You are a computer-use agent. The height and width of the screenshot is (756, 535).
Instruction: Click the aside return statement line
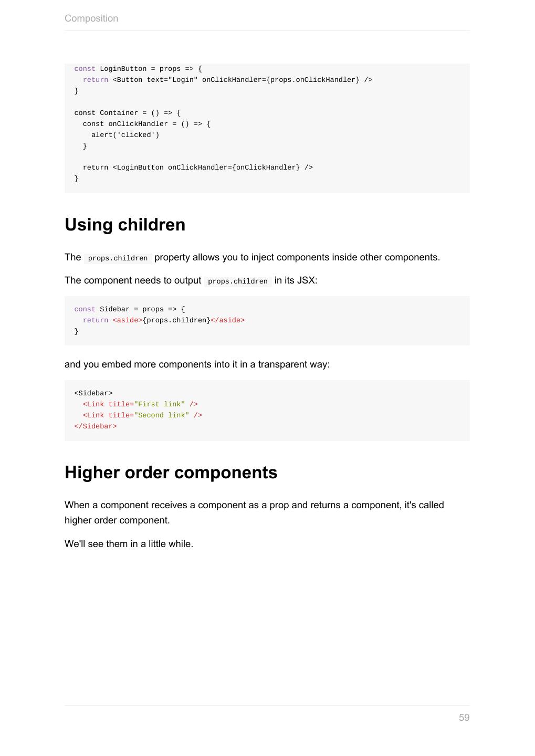pyautogui.click(x=163, y=320)
